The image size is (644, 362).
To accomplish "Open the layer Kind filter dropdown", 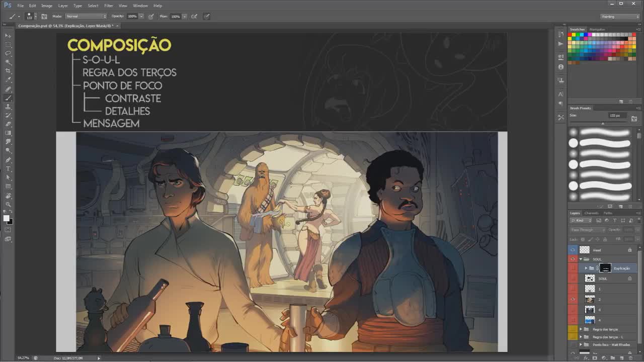I will (581, 220).
